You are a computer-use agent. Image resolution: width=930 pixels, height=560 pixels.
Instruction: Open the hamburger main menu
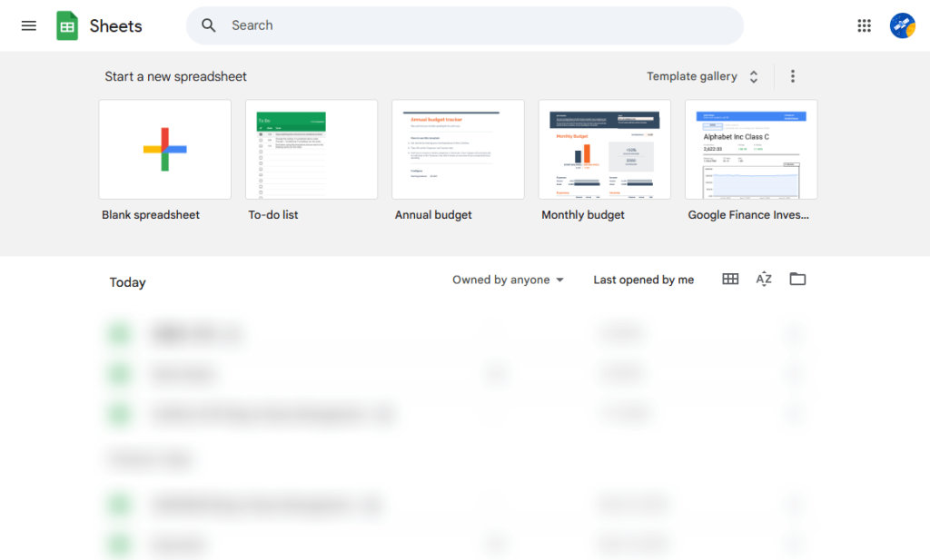[x=28, y=25]
